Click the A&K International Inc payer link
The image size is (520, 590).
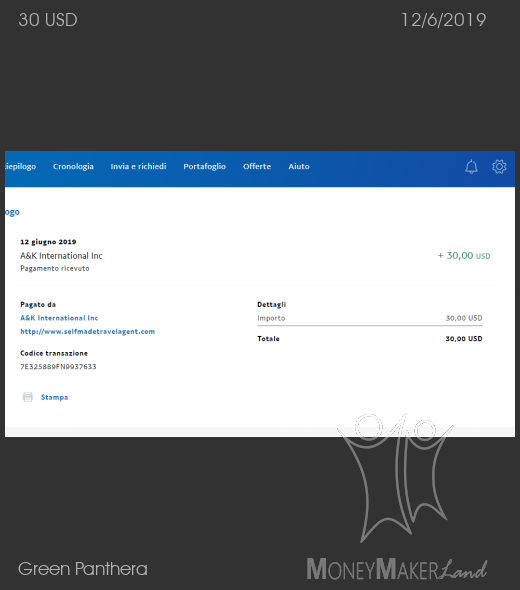click(59, 318)
